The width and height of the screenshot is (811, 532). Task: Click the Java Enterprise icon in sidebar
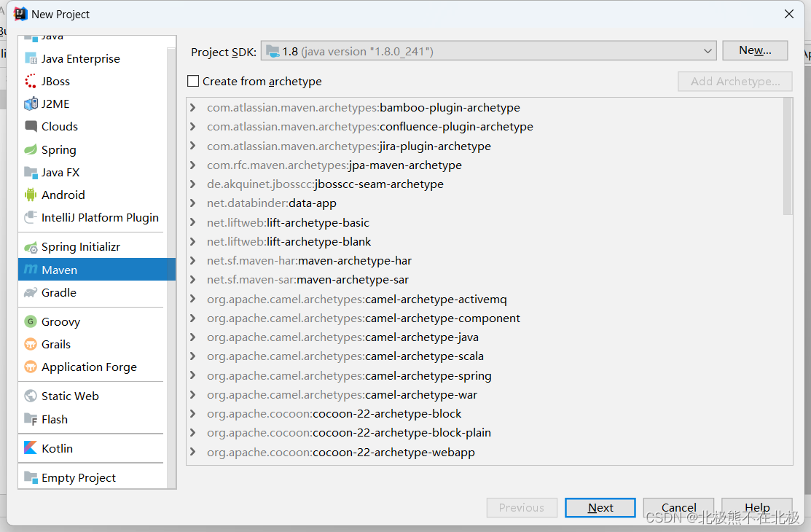click(x=31, y=58)
